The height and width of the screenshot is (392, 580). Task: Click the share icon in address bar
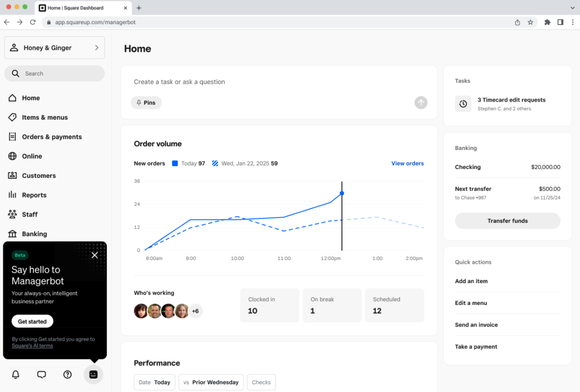click(517, 22)
